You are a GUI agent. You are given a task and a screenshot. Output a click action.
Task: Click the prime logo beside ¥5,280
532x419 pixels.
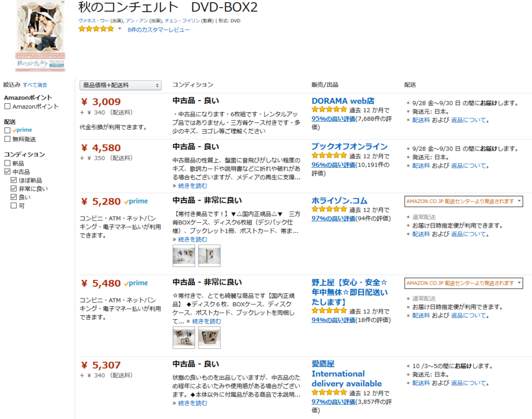[136, 201]
